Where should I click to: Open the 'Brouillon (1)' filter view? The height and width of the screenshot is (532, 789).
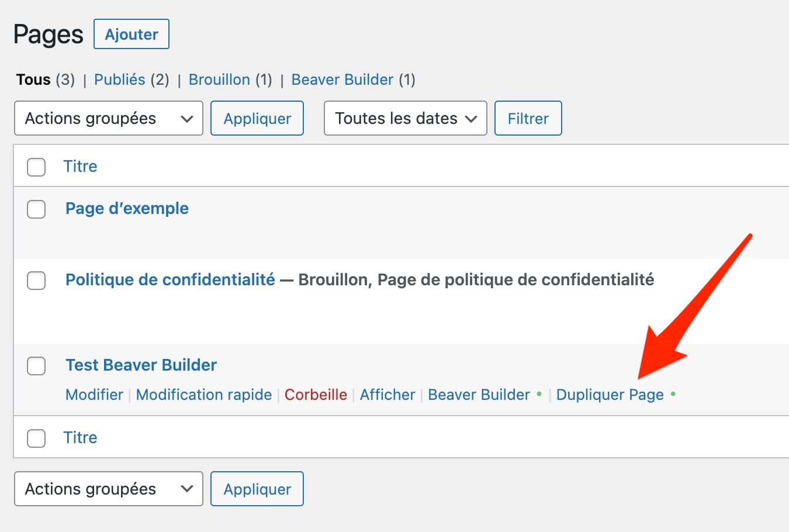tap(219, 80)
